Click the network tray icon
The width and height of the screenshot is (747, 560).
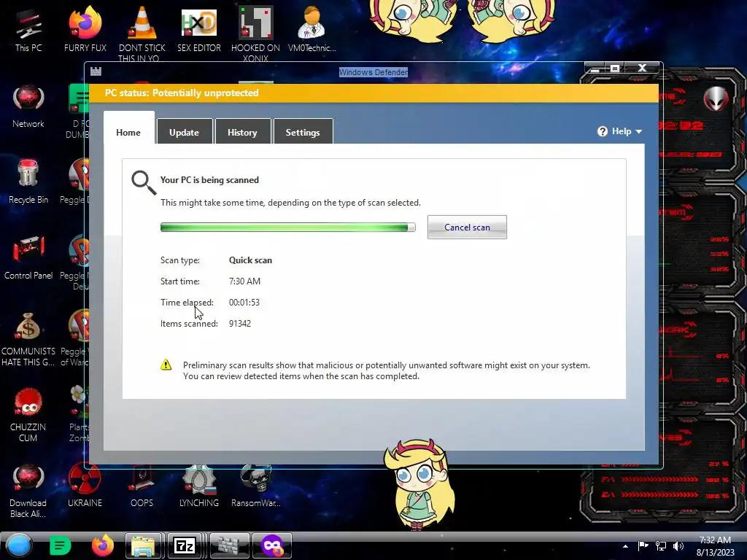point(661,545)
